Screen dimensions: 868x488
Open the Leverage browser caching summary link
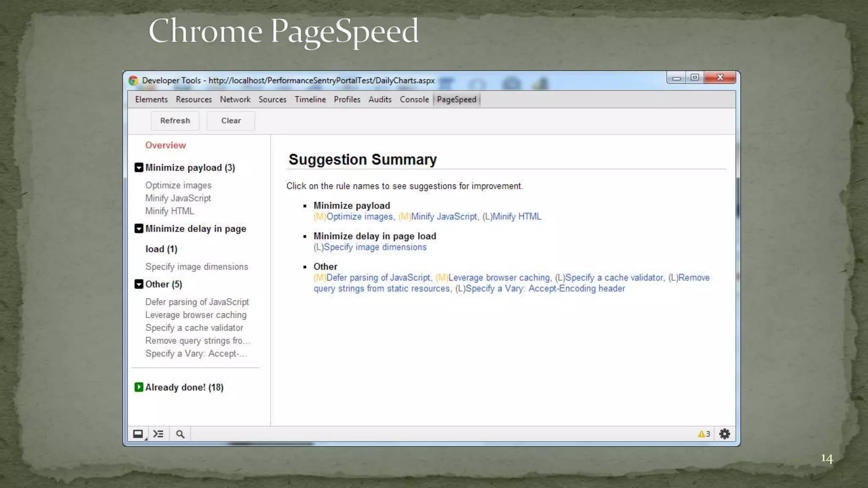pos(499,277)
